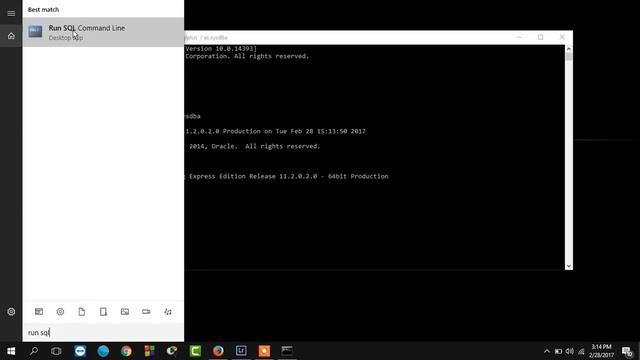Switch to the command prompt taskbar icon
This screenshot has width=640, height=360.
287,351
